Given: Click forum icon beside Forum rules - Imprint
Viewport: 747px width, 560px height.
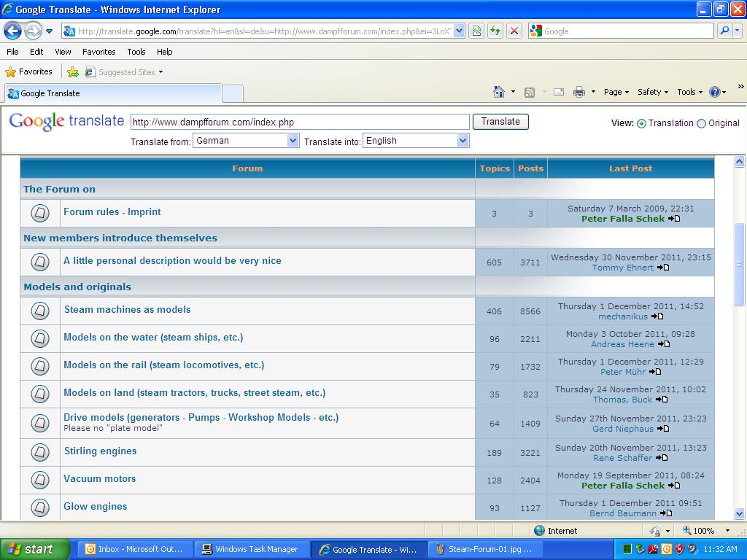Looking at the screenshot, I should (x=40, y=213).
